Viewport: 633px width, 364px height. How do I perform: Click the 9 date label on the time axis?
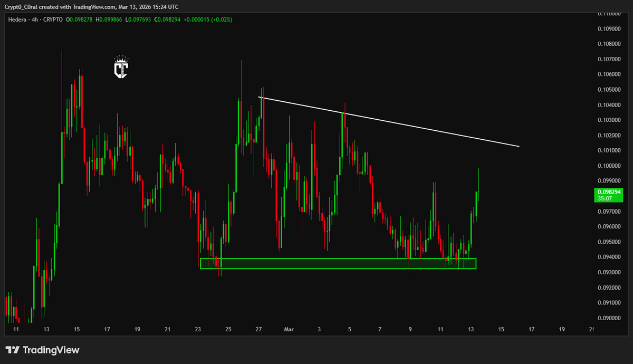[410, 330]
